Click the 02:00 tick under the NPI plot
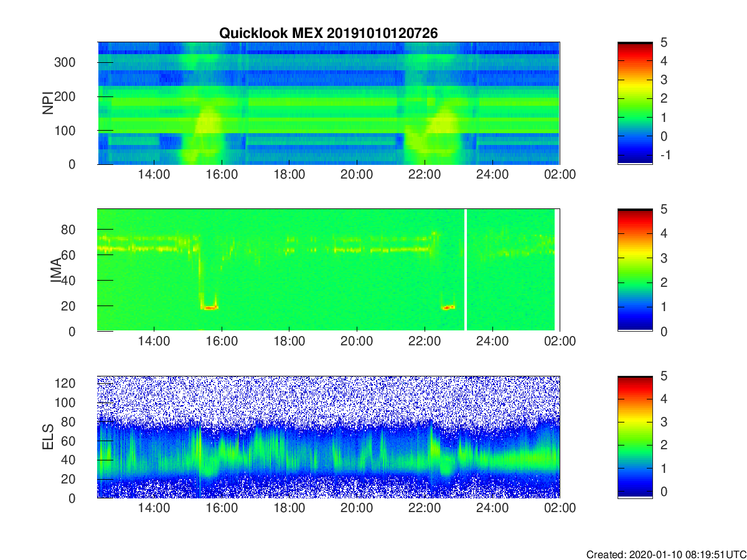Image resolution: width=747 pixels, height=560 pixels. pyautogui.click(x=560, y=175)
